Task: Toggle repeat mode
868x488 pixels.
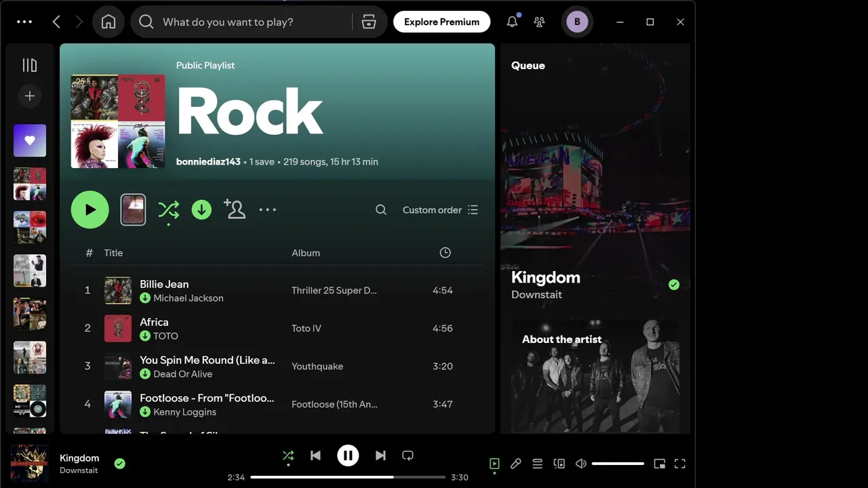Action: click(408, 455)
